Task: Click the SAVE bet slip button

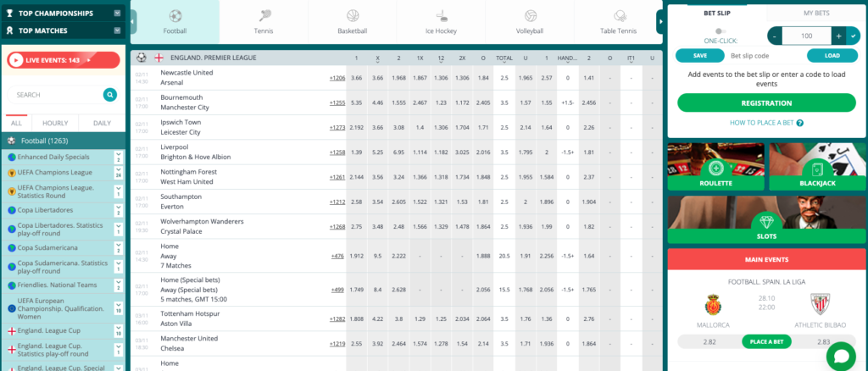Action: tap(699, 55)
